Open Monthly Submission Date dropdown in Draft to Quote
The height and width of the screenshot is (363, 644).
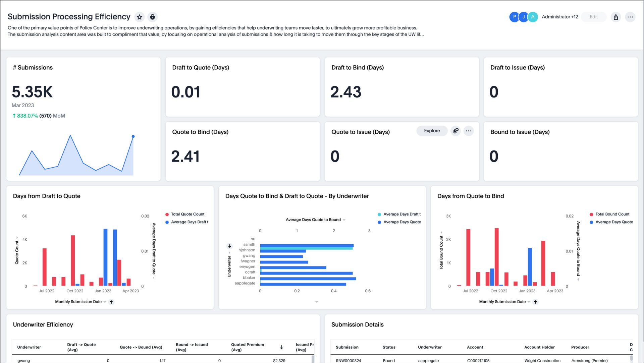pyautogui.click(x=105, y=302)
